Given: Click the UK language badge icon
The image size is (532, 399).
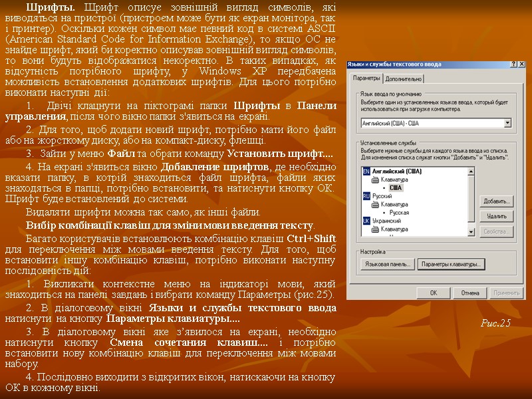Looking at the screenshot, I should (366, 221).
